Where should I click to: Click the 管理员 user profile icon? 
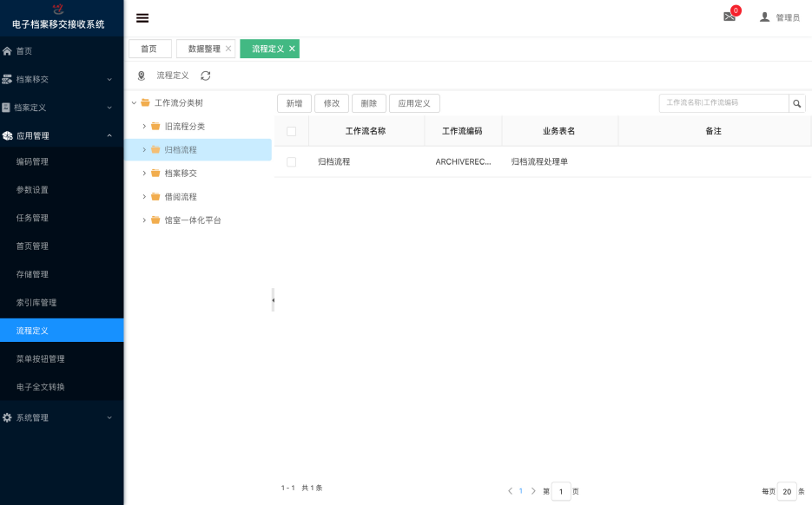(x=762, y=16)
